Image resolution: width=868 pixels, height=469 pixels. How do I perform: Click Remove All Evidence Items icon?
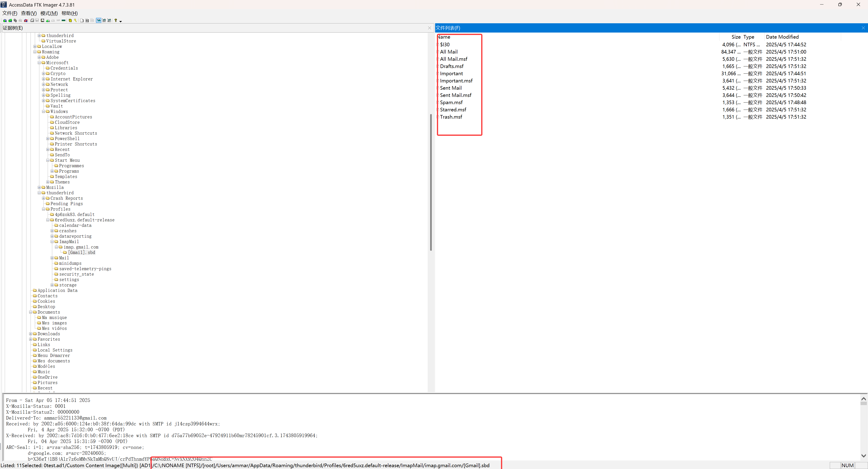tap(26, 21)
